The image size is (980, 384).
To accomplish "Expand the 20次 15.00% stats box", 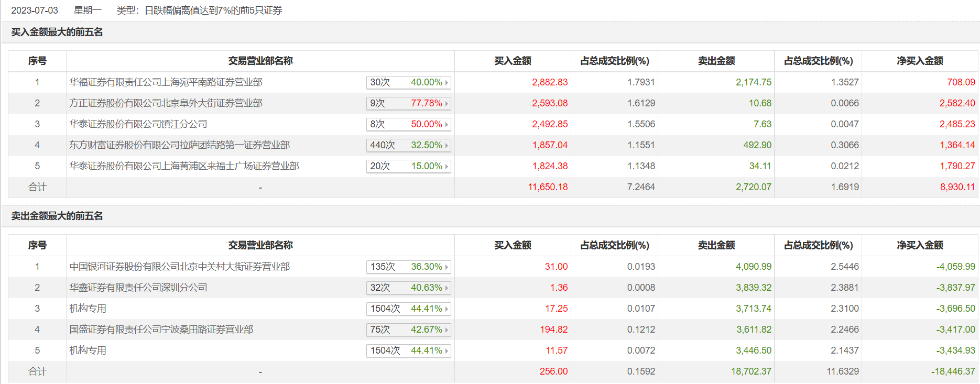I will pyautogui.click(x=409, y=166).
